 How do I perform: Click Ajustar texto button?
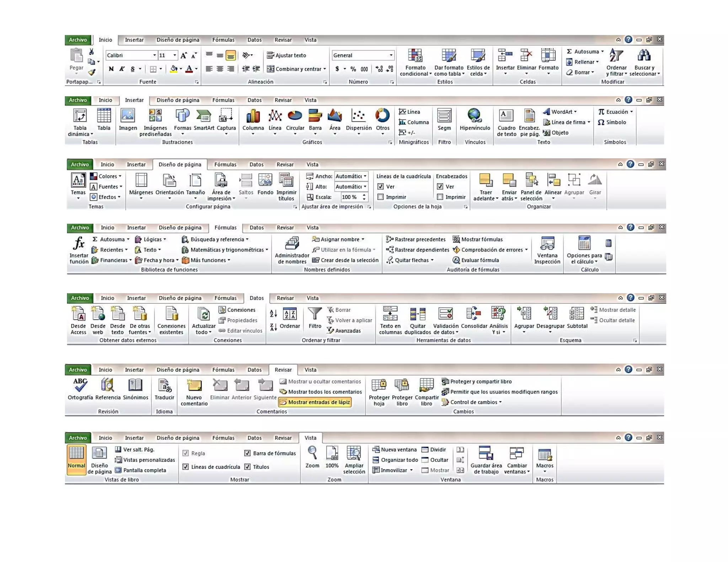(286, 55)
